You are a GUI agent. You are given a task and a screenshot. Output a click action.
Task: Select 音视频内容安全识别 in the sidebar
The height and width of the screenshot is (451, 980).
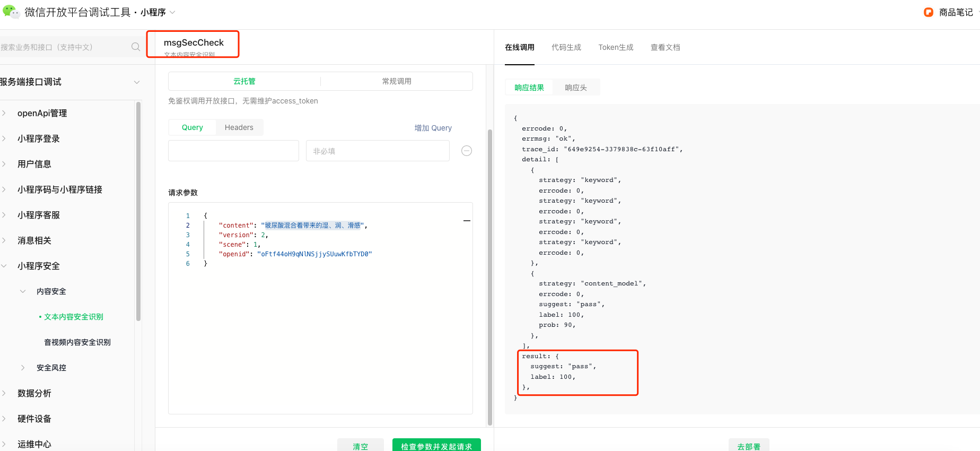(77, 342)
